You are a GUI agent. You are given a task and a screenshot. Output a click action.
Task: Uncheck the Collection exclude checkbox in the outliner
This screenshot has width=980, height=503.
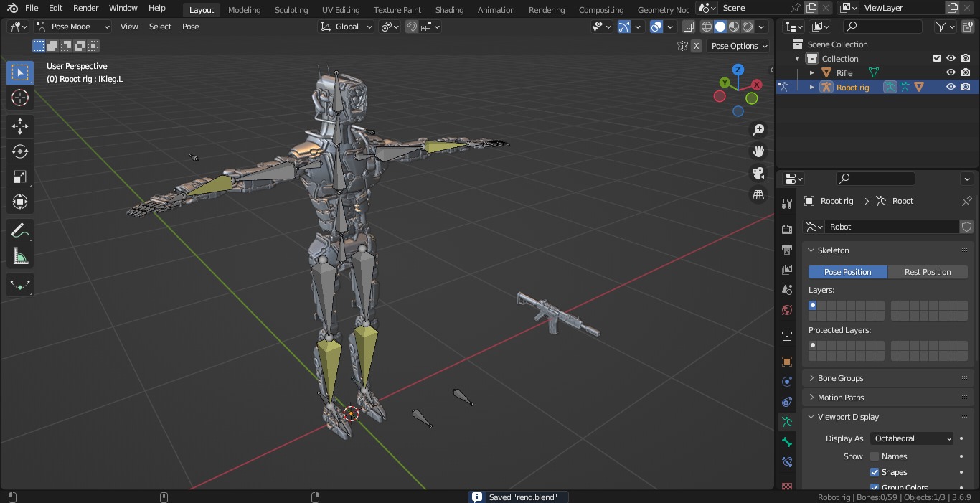[x=936, y=59]
